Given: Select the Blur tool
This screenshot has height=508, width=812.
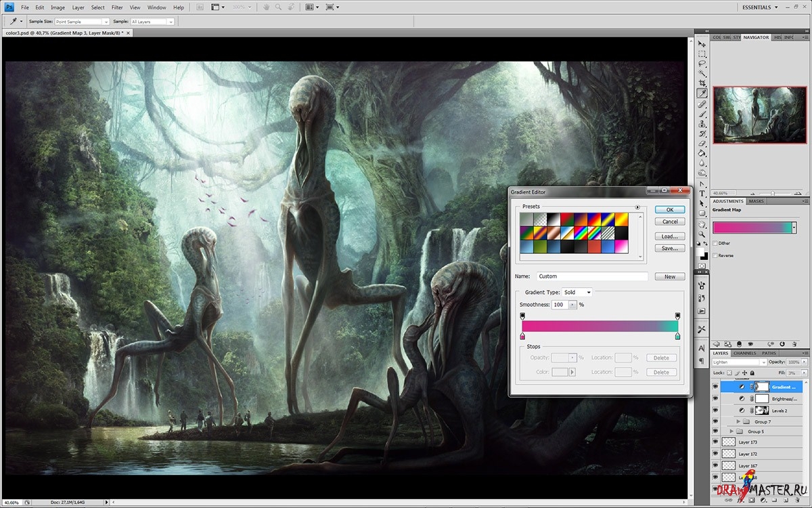Looking at the screenshot, I should (x=702, y=163).
